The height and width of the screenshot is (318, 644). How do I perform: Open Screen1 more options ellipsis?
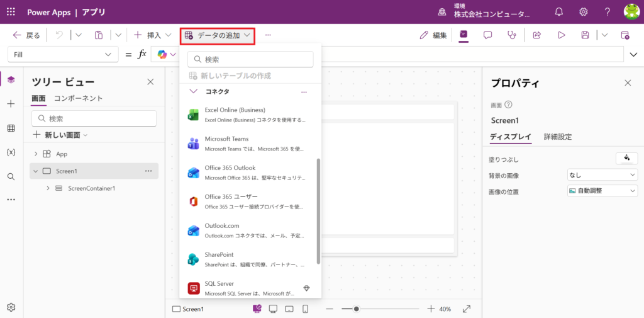pos(148,171)
